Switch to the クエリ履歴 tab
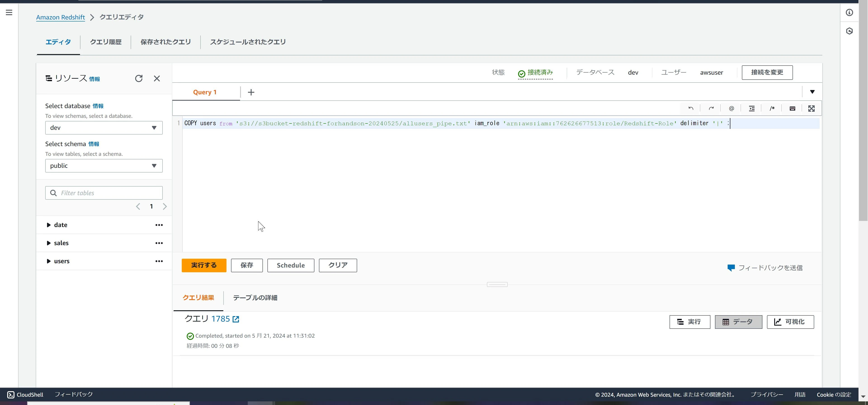 (106, 42)
